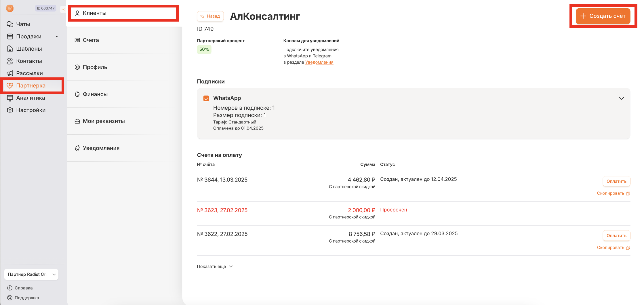Open Шаблоны section icon
Viewport: 644px width, 305px height.
pyautogui.click(x=10, y=49)
